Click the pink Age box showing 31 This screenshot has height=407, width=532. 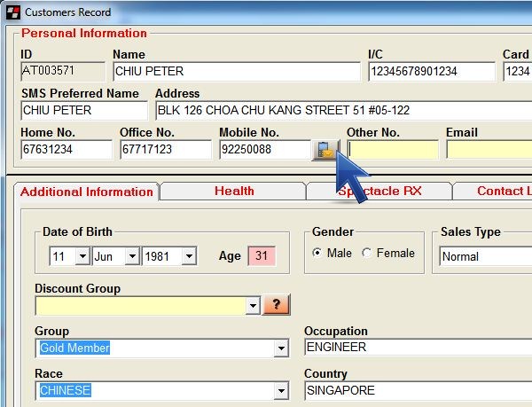tap(262, 256)
